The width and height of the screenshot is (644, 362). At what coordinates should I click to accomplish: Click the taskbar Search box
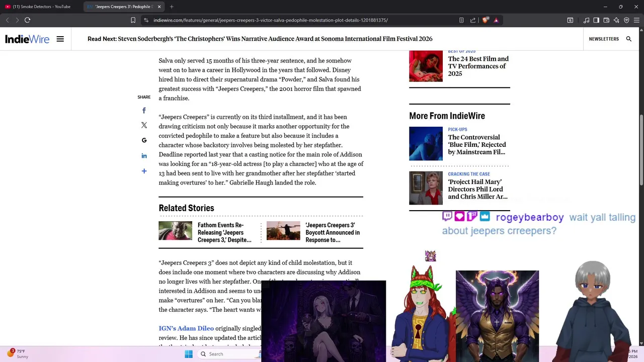coord(229,354)
